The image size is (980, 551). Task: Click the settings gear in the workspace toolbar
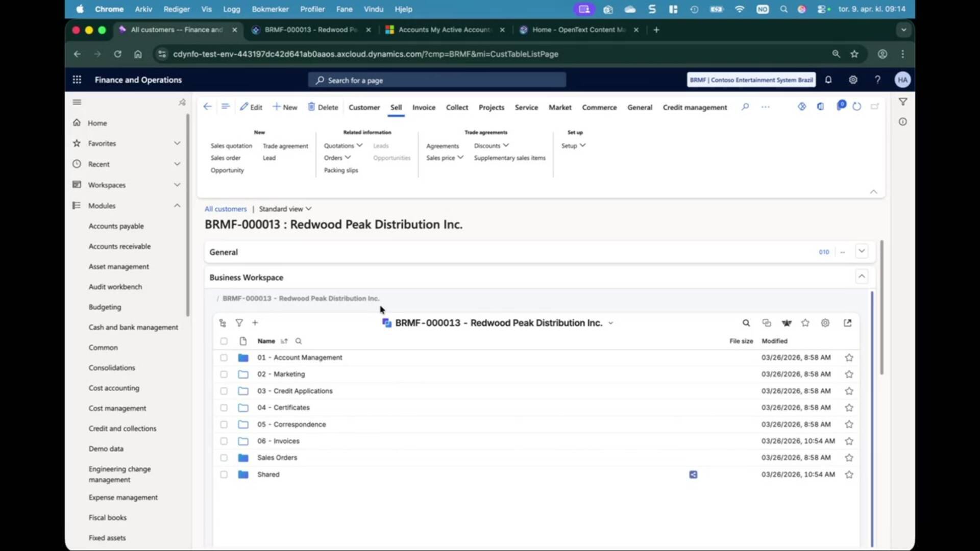click(x=825, y=323)
